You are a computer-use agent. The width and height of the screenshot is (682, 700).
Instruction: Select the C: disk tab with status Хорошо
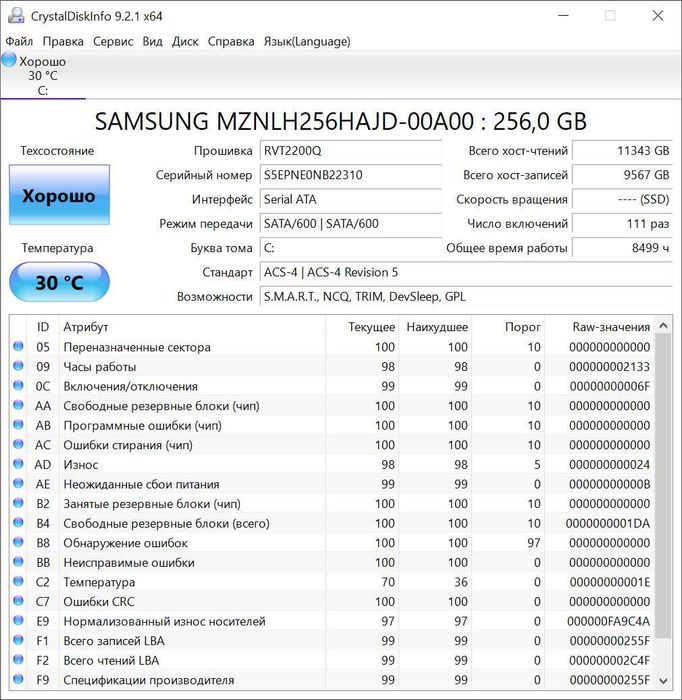[43, 75]
